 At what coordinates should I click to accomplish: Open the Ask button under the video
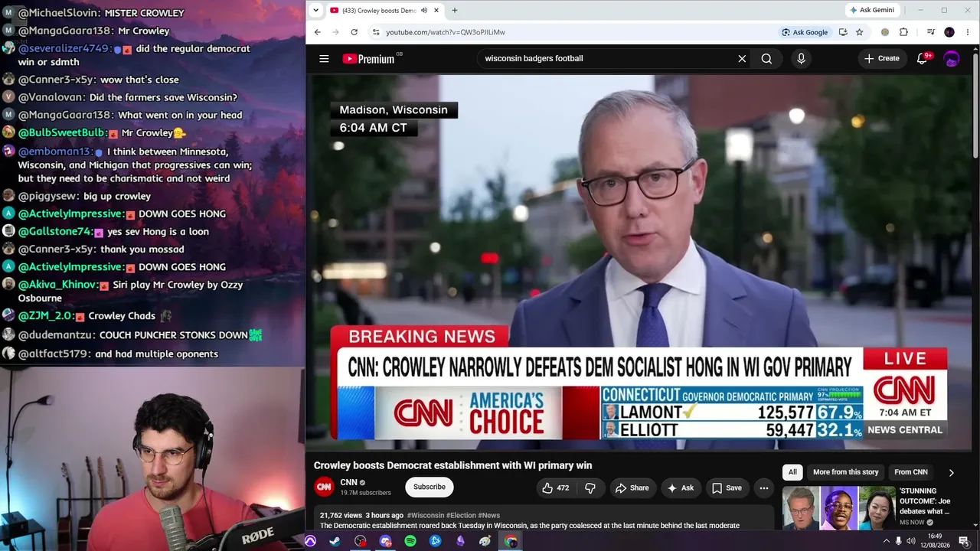pos(680,487)
